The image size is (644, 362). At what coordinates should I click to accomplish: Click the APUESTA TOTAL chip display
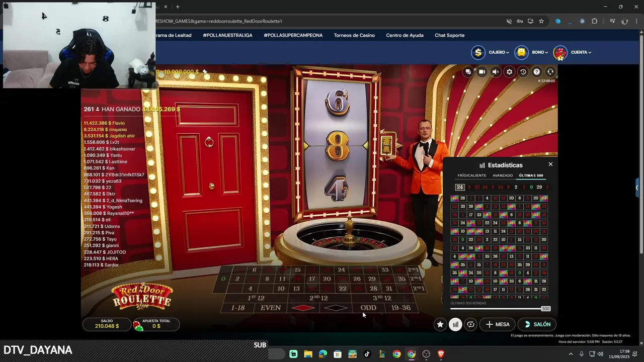[x=156, y=324]
